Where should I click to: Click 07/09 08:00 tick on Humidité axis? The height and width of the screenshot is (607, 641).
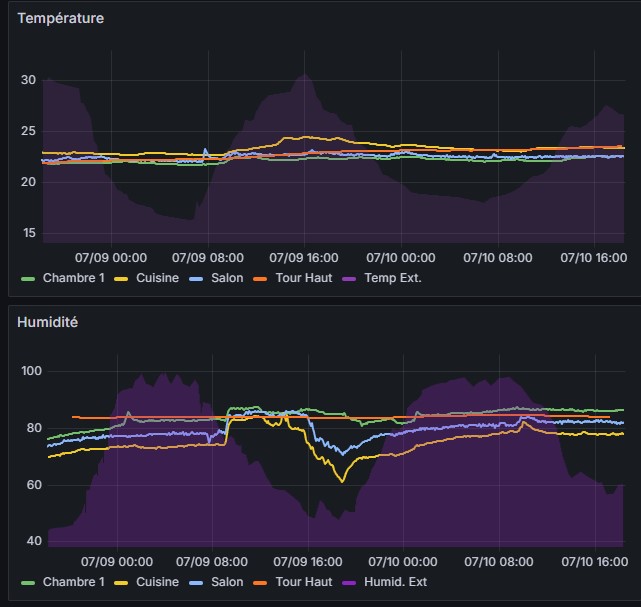pos(212,562)
